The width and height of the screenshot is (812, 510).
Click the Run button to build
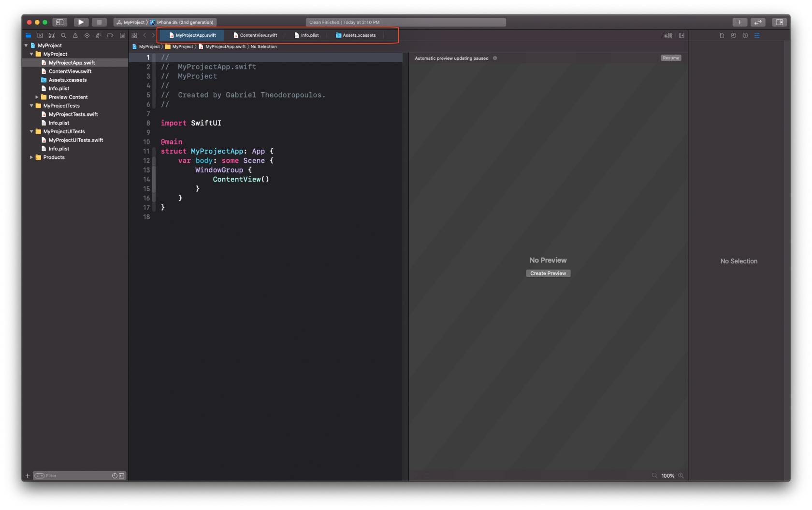click(81, 22)
